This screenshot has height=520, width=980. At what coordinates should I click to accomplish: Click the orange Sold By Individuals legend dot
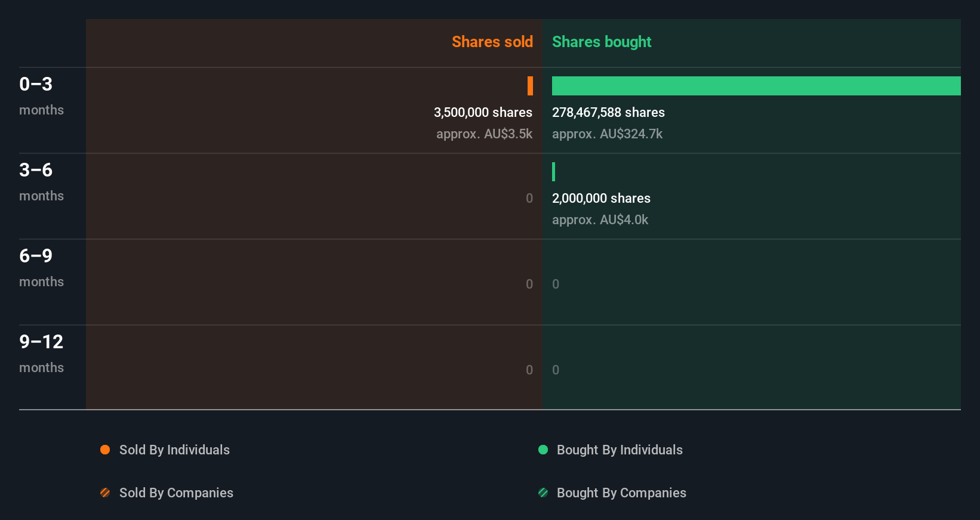[x=105, y=450]
